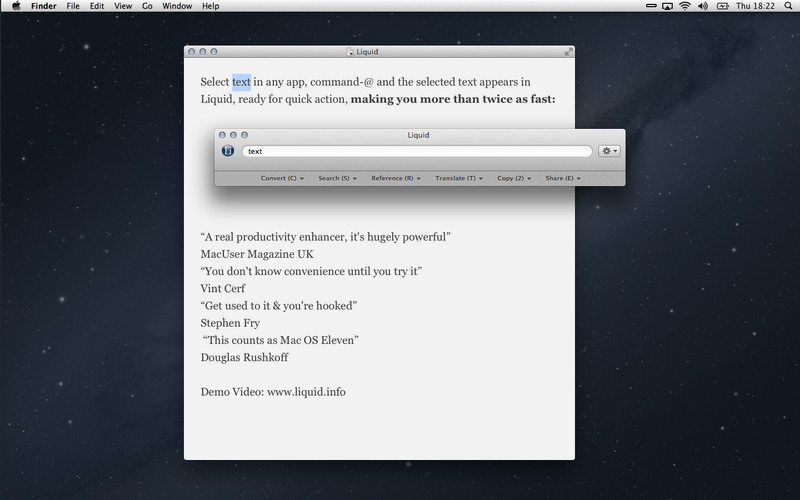
Task: Click the name "Stephen Fry"
Action: coord(230,323)
